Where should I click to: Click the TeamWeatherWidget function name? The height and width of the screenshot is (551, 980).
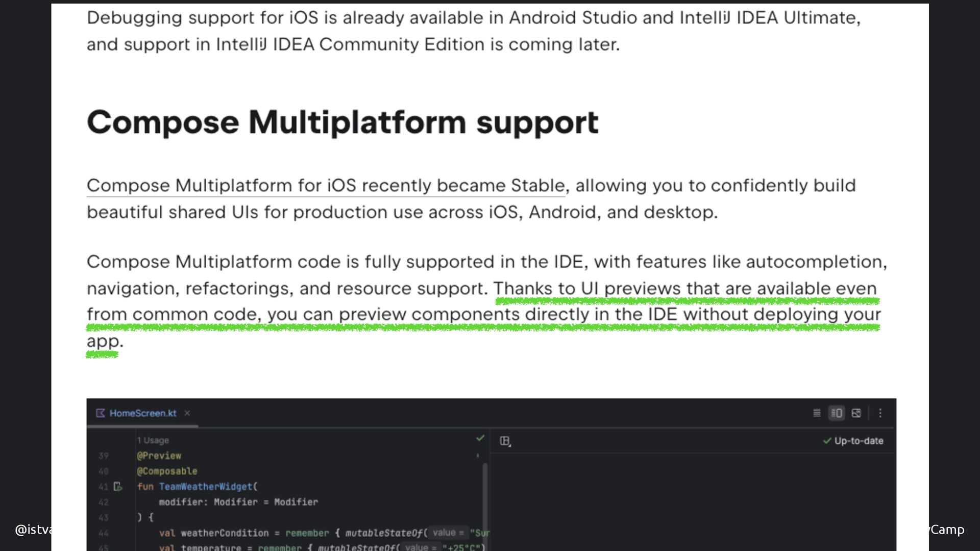(x=206, y=487)
